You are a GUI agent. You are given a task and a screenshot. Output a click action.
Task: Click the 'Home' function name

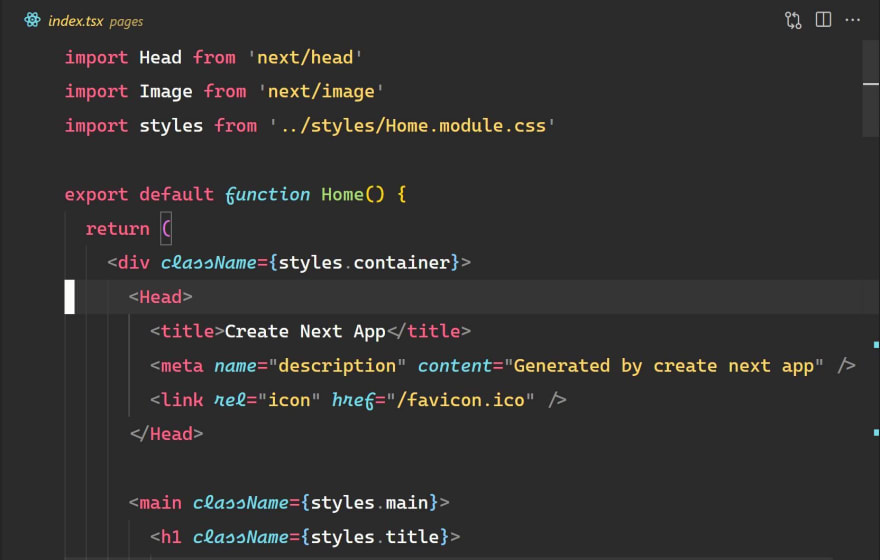tap(342, 195)
